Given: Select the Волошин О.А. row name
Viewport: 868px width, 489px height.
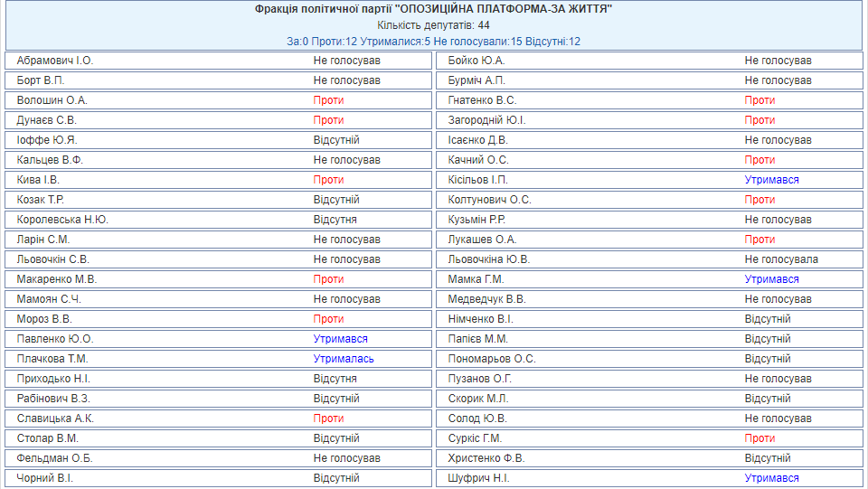Looking at the screenshot, I should click(x=52, y=100).
